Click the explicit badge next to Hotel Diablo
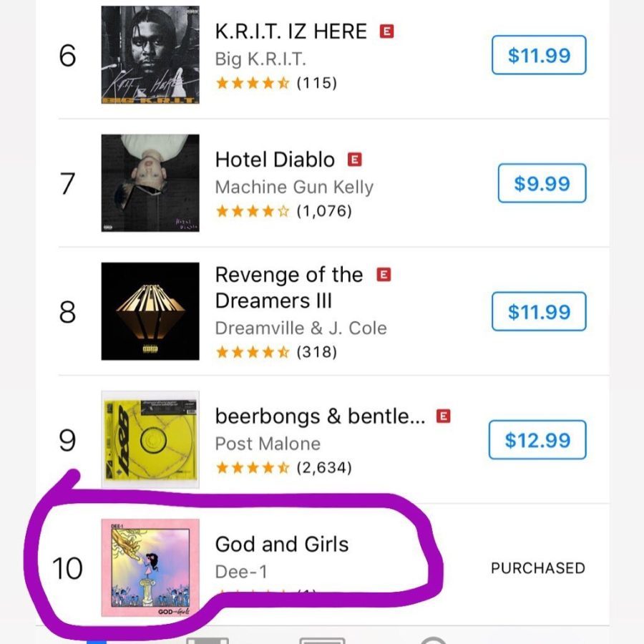Screen dimensions: 644x644 354,160
